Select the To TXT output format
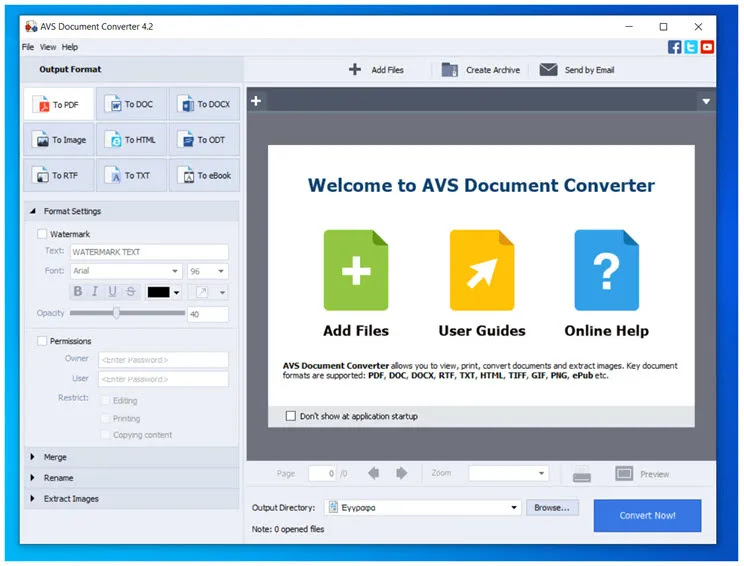744x566 pixels. (131, 176)
